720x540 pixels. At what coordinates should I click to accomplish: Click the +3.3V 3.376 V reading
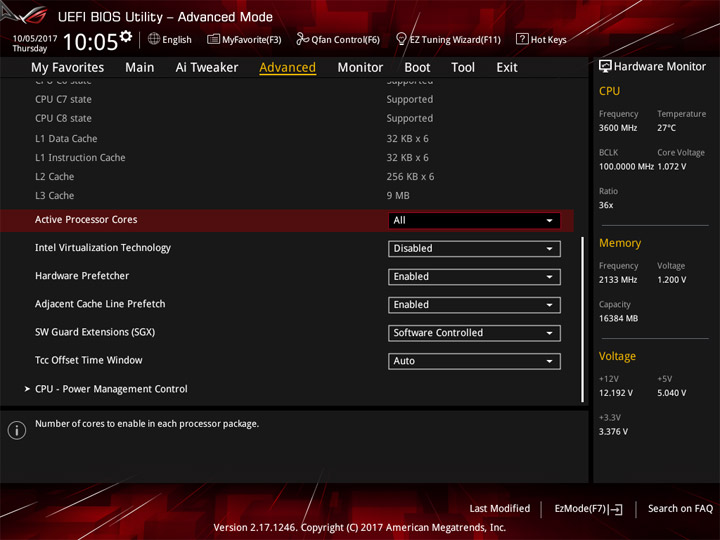tap(613, 432)
